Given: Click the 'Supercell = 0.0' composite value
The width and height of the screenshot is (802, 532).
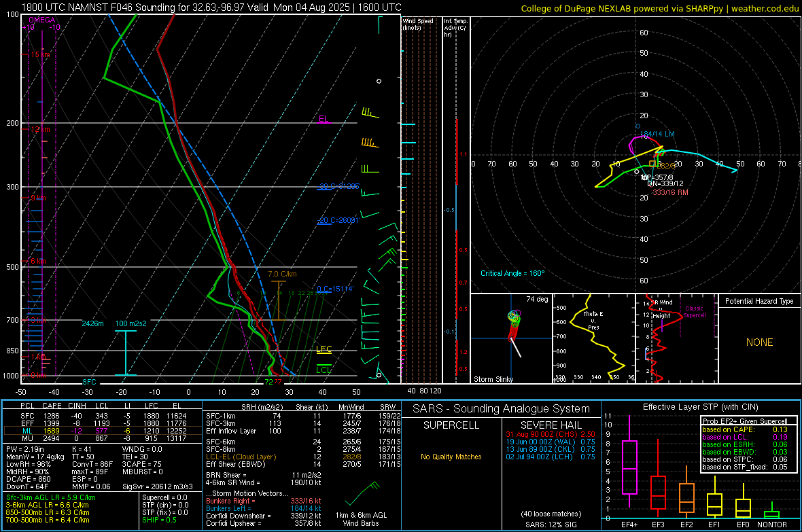Looking at the screenshot, I should (x=164, y=497).
